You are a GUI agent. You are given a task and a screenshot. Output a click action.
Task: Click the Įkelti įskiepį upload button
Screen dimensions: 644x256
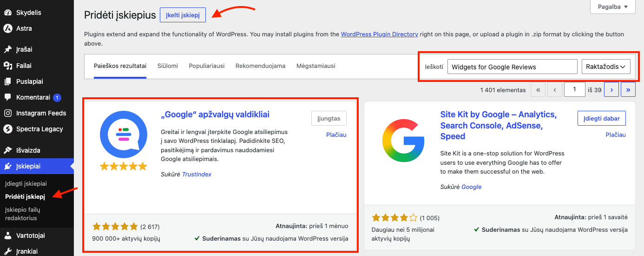(183, 15)
